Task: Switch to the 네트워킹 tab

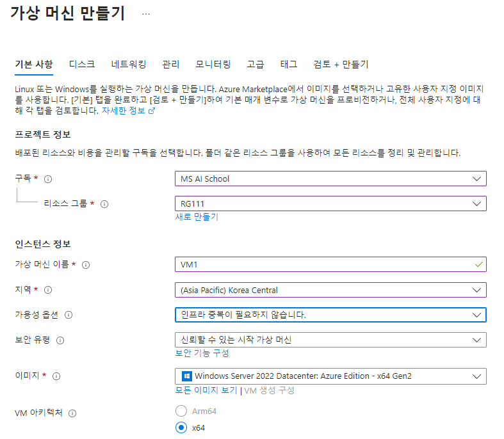Action: click(x=129, y=65)
